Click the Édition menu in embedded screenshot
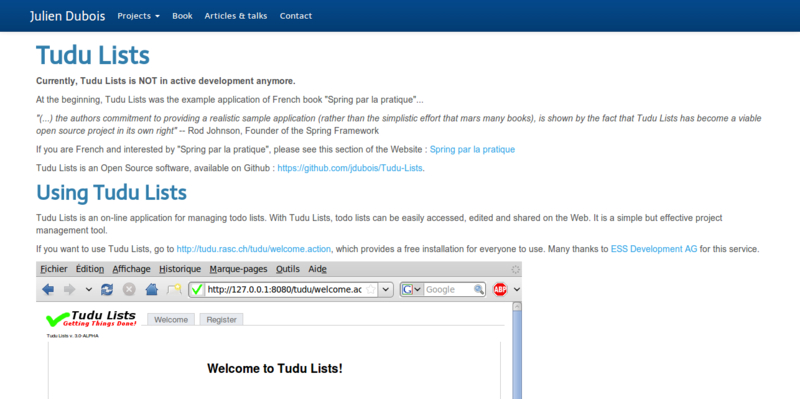 pyautogui.click(x=90, y=269)
